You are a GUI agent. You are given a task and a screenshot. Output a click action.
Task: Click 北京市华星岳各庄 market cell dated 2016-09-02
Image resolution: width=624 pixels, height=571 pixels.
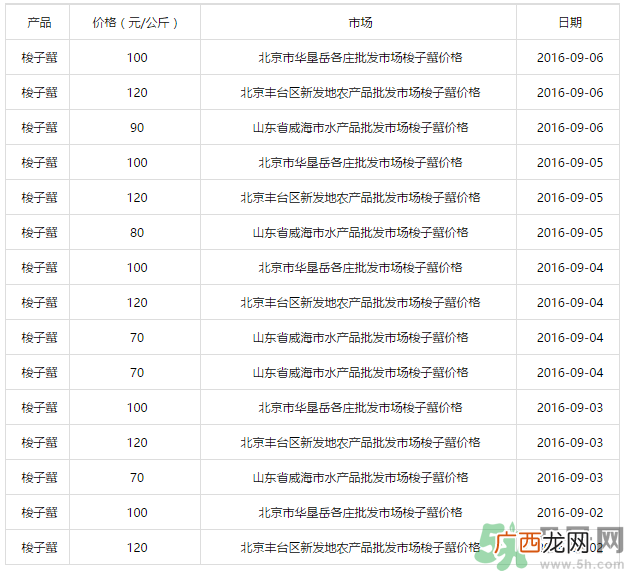(360, 513)
